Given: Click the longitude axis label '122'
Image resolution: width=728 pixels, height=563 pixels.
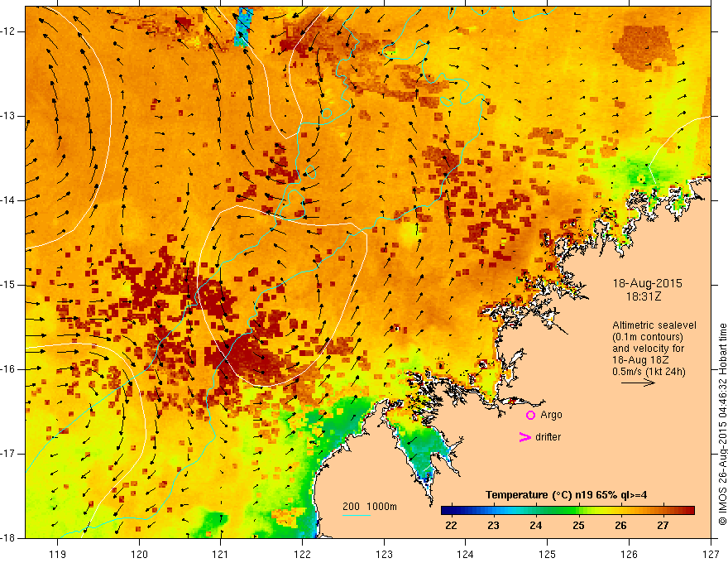Looking at the screenshot, I should click(302, 554).
